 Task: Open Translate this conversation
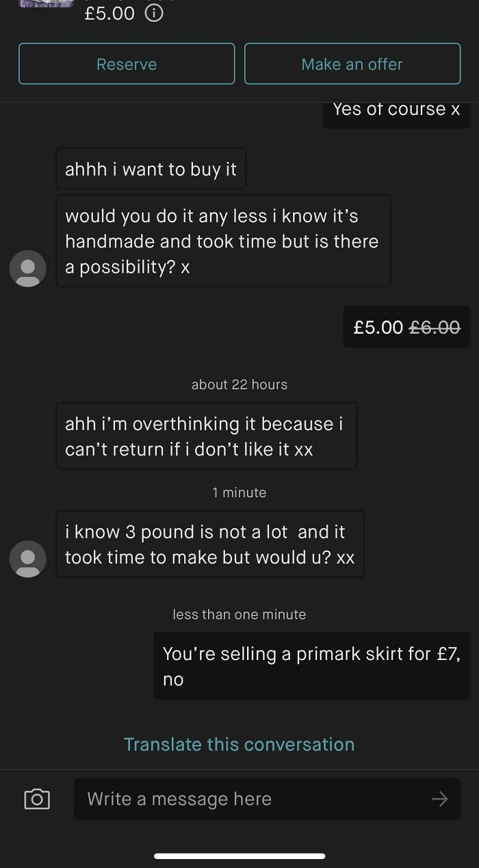pos(239,744)
